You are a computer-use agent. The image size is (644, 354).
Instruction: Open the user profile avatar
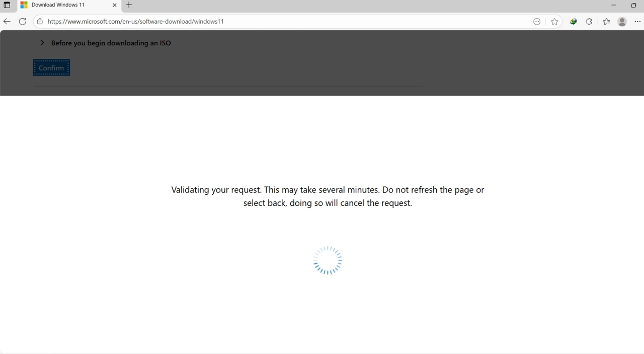(x=622, y=21)
